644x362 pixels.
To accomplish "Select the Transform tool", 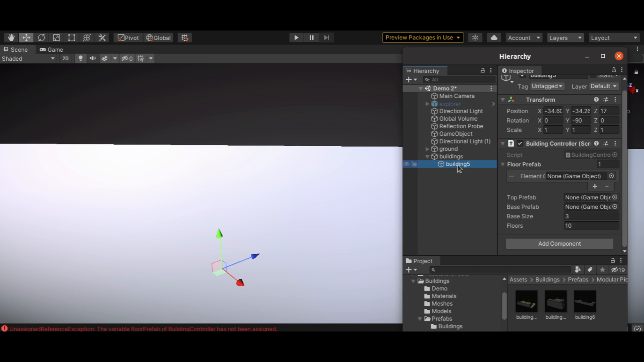I will 87,38.
